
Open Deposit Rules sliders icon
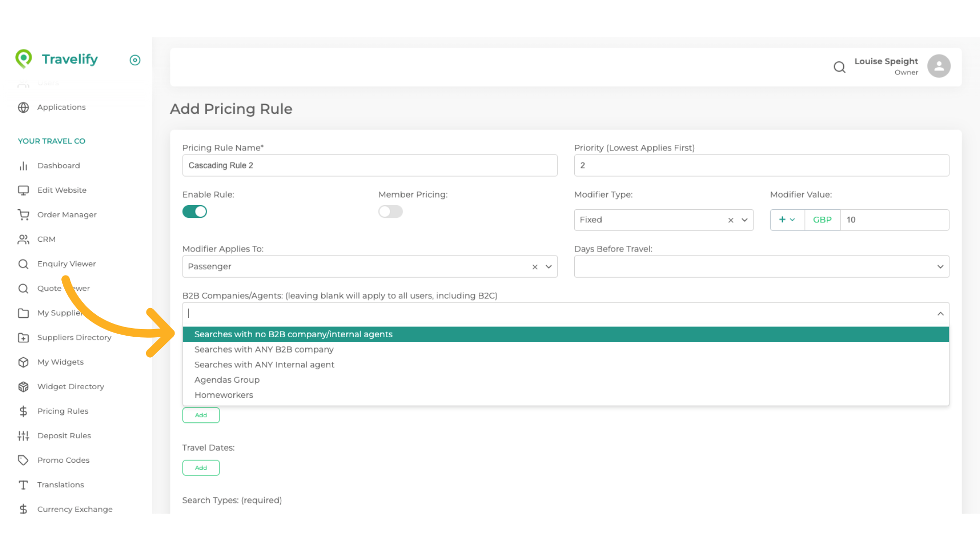click(x=23, y=436)
